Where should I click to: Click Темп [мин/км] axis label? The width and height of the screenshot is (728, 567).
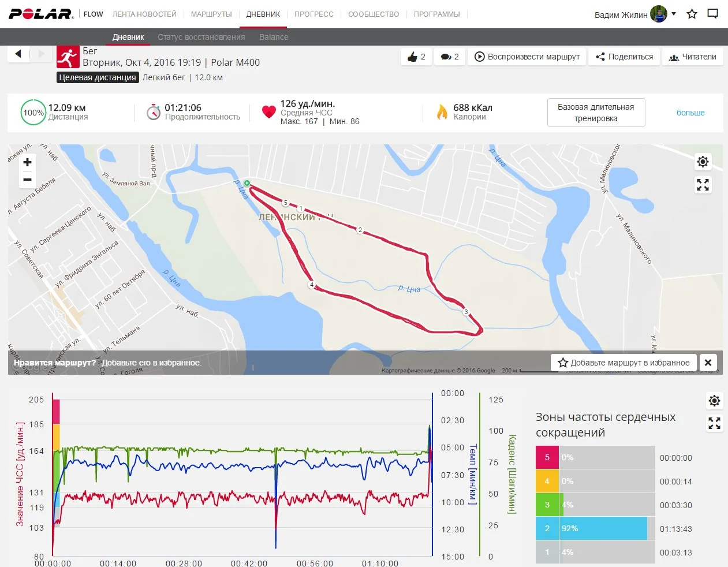point(472,475)
